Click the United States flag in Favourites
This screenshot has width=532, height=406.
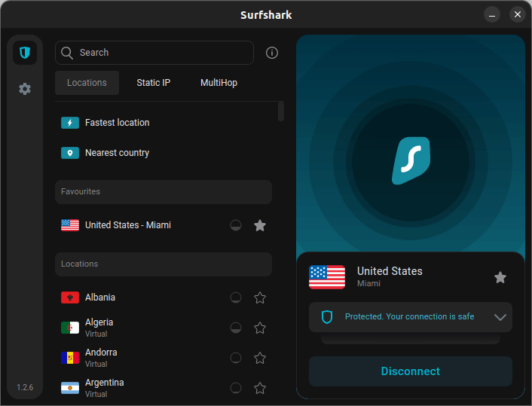click(x=70, y=225)
